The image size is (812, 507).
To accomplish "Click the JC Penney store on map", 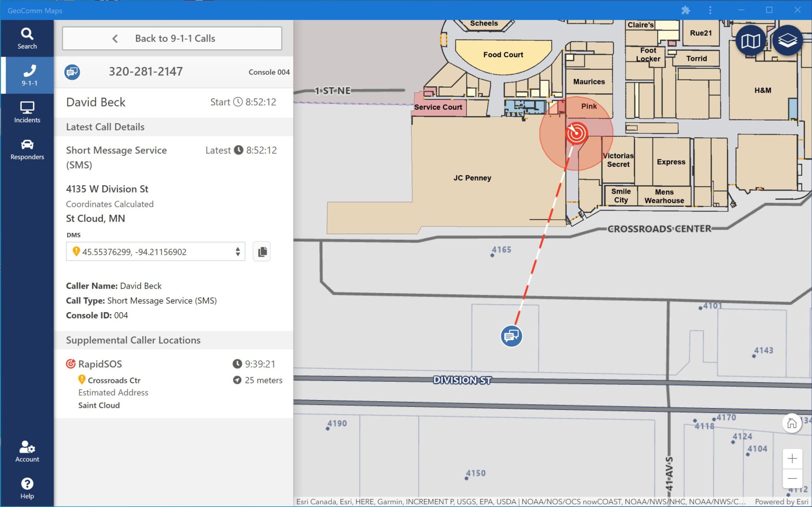I will pos(472,178).
